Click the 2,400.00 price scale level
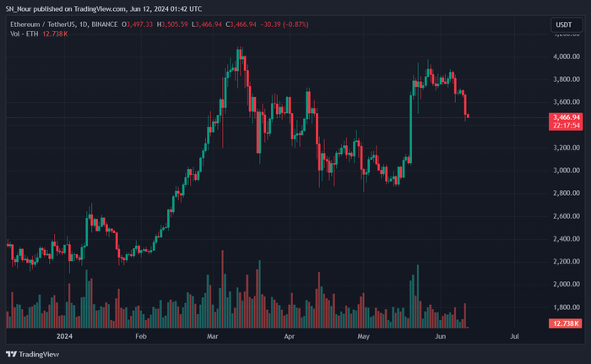The height and width of the screenshot is (364, 591). 567,239
